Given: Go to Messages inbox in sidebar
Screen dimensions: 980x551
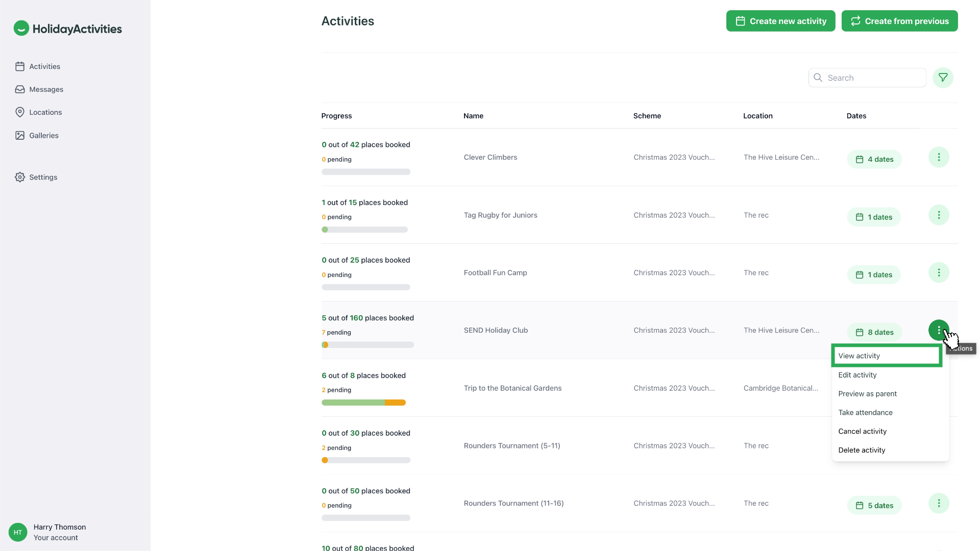Looking at the screenshot, I should click(x=46, y=89).
